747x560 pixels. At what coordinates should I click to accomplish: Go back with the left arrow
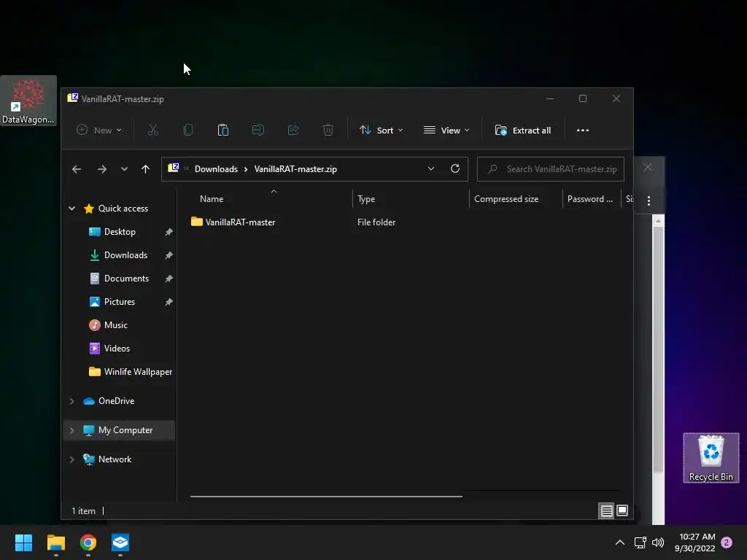(x=76, y=169)
